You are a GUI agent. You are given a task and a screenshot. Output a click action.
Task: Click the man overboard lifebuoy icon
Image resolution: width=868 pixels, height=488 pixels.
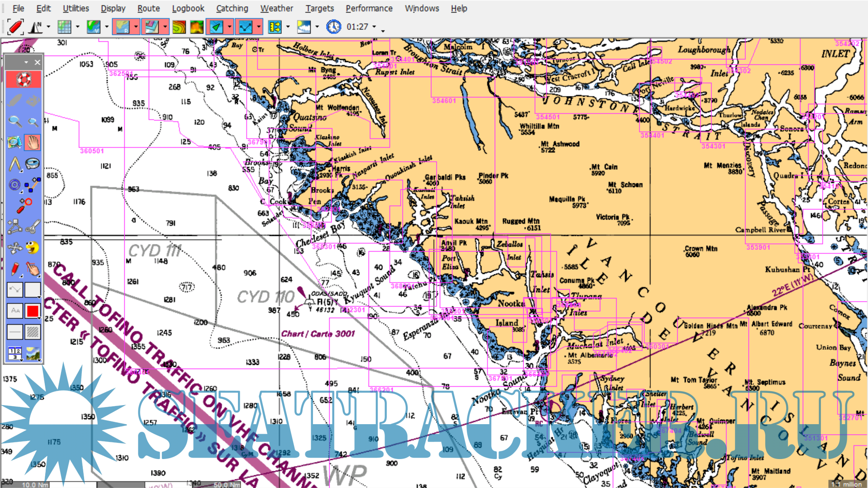[24, 80]
